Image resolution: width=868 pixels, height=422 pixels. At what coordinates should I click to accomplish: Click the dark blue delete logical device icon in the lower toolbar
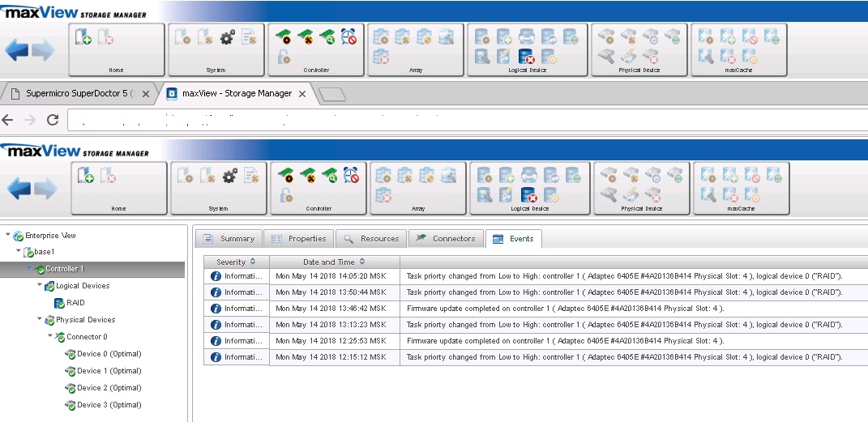[528, 194]
